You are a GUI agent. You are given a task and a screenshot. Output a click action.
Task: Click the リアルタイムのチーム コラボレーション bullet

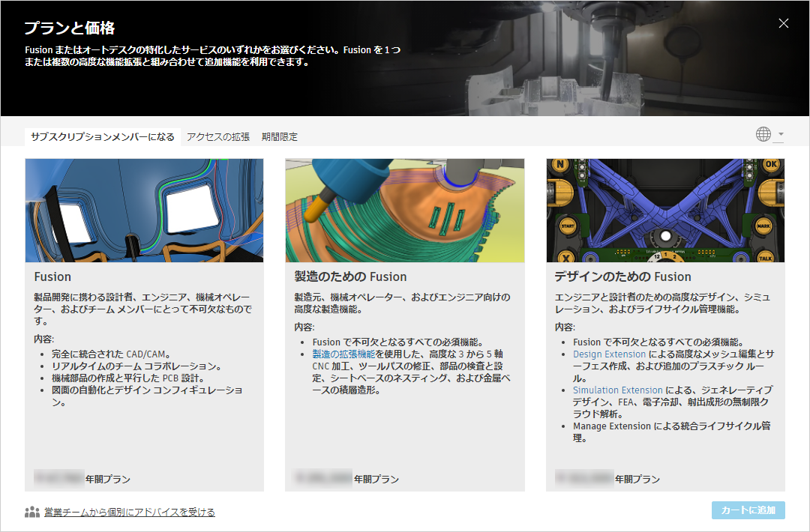click(x=137, y=366)
